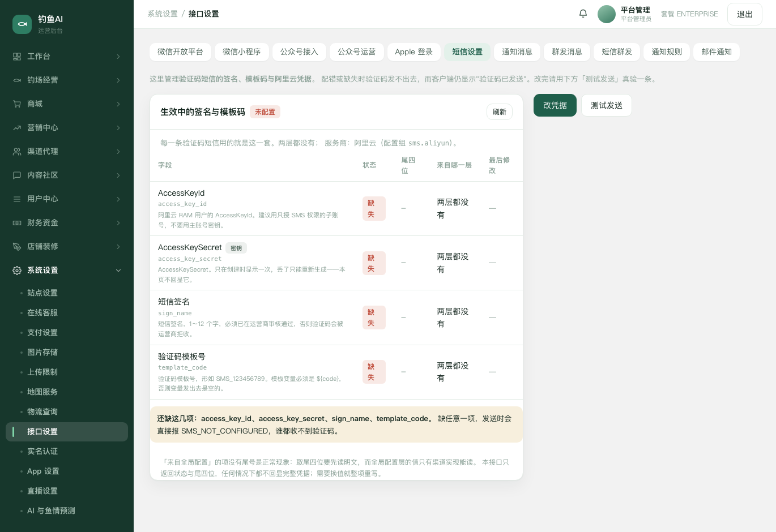Screen dimensions: 776x532
Task: Log out with the 退出 button
Action: (745, 14)
